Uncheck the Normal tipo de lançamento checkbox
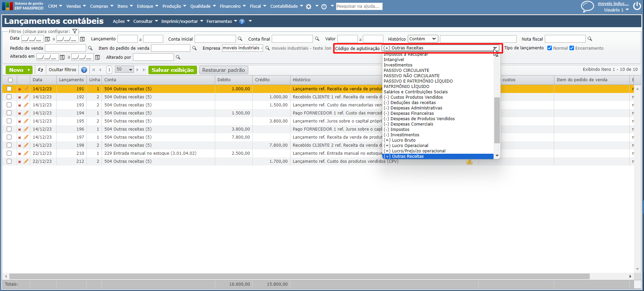Screen dimensions: 644x291 click(550, 48)
